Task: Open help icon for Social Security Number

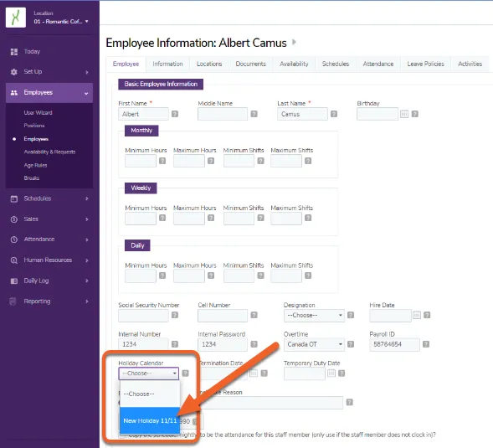Action: (175, 315)
